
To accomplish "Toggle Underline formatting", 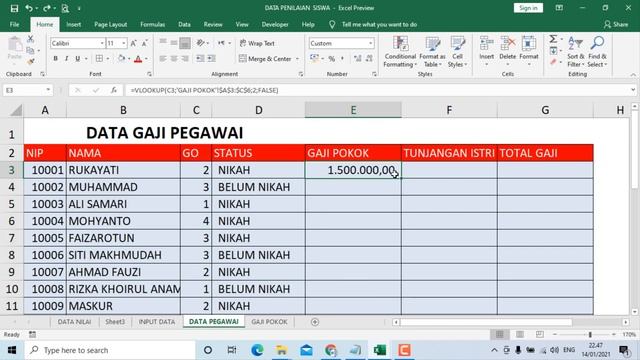I will click(x=78, y=59).
